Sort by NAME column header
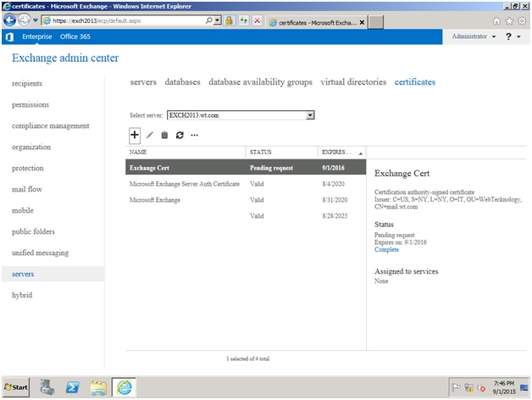Screen dimensions: 532x400 [186, 153]
